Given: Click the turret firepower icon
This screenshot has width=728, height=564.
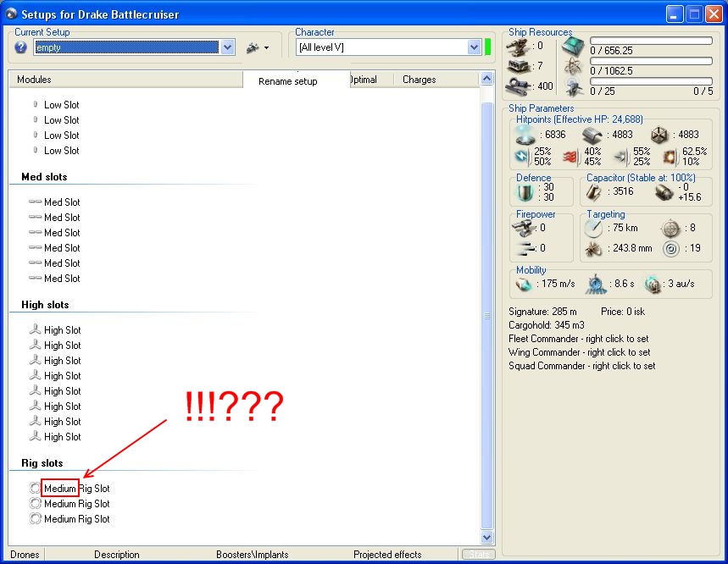Looking at the screenshot, I should click(x=524, y=228).
